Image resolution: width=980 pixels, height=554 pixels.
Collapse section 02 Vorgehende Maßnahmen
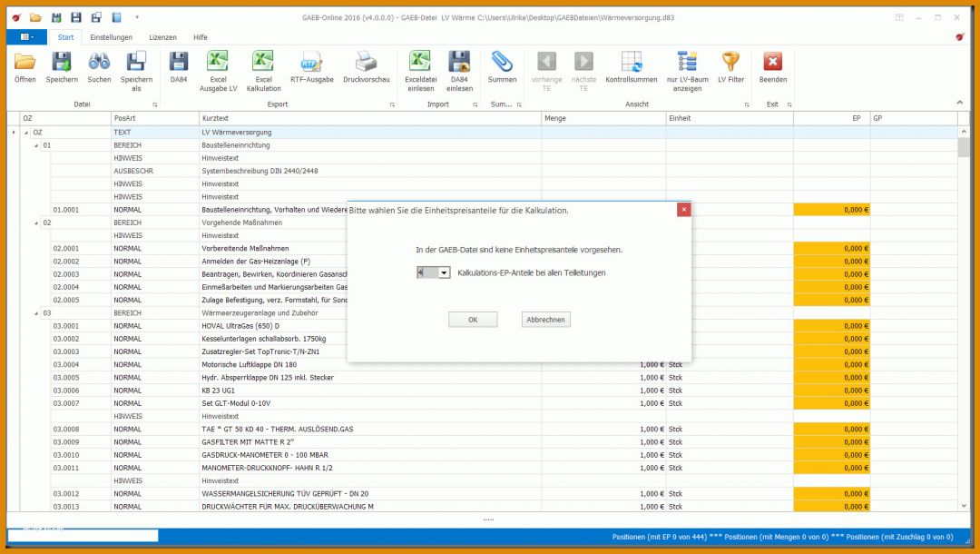point(36,223)
